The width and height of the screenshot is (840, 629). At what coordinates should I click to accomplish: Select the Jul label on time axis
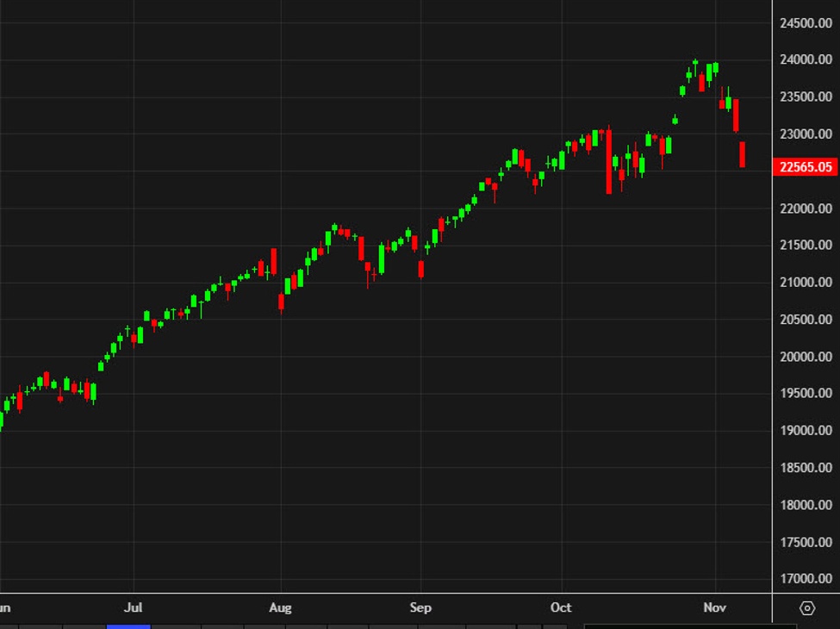133,607
